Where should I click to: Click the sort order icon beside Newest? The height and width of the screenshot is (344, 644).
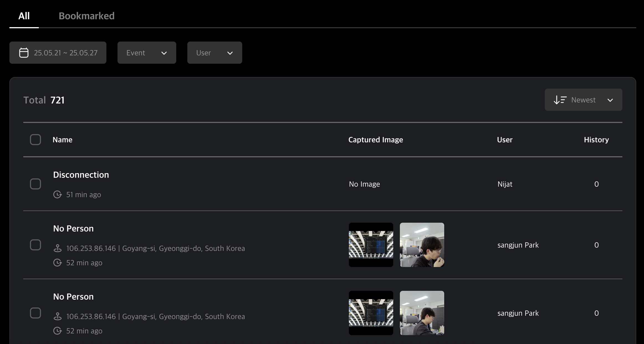(560, 100)
